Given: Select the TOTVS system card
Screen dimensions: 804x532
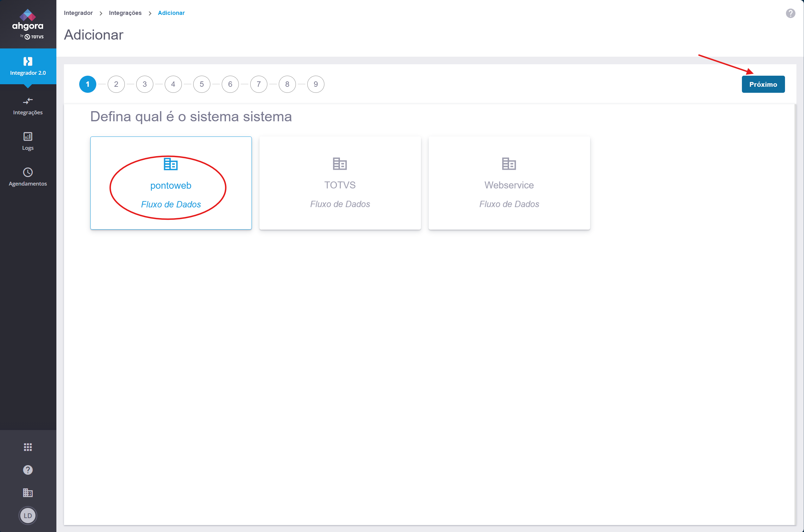Looking at the screenshot, I should click(x=340, y=183).
